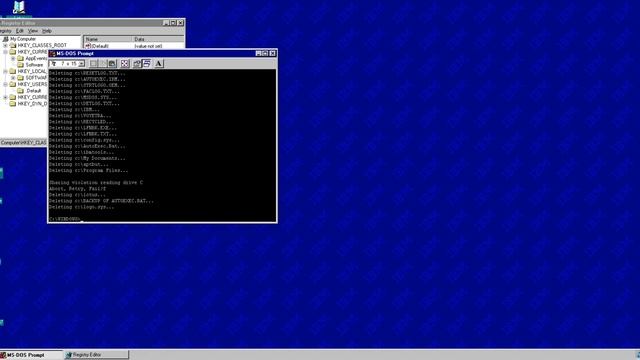Close the MS-DOS Prompt window
Screen dimensions: 640x360
point(272,53)
